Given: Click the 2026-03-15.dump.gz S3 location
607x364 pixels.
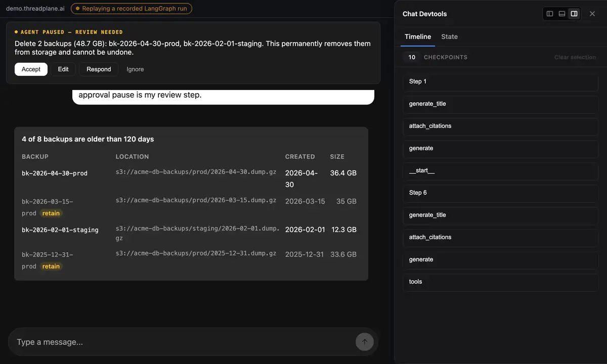Looking at the screenshot, I should coord(196,200).
